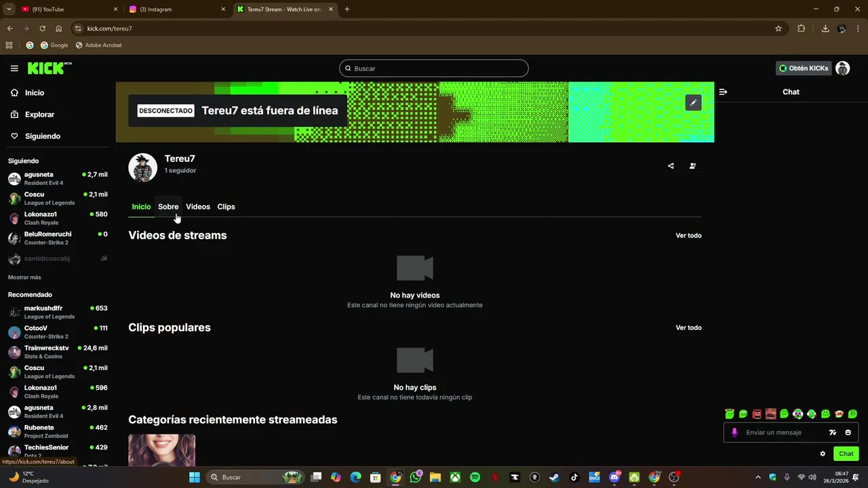Click Ver todo for Clips populares
The width and height of the screenshot is (868, 488).
point(688,328)
